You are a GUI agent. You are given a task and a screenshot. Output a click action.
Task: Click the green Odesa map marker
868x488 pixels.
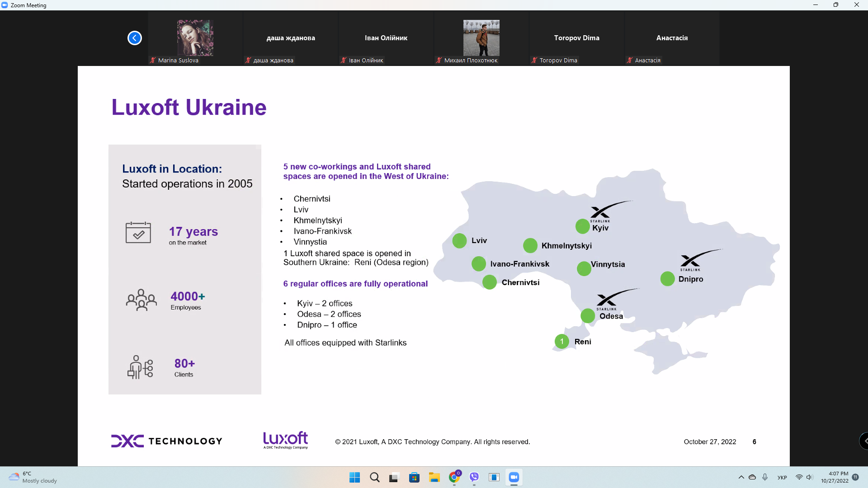click(x=588, y=316)
